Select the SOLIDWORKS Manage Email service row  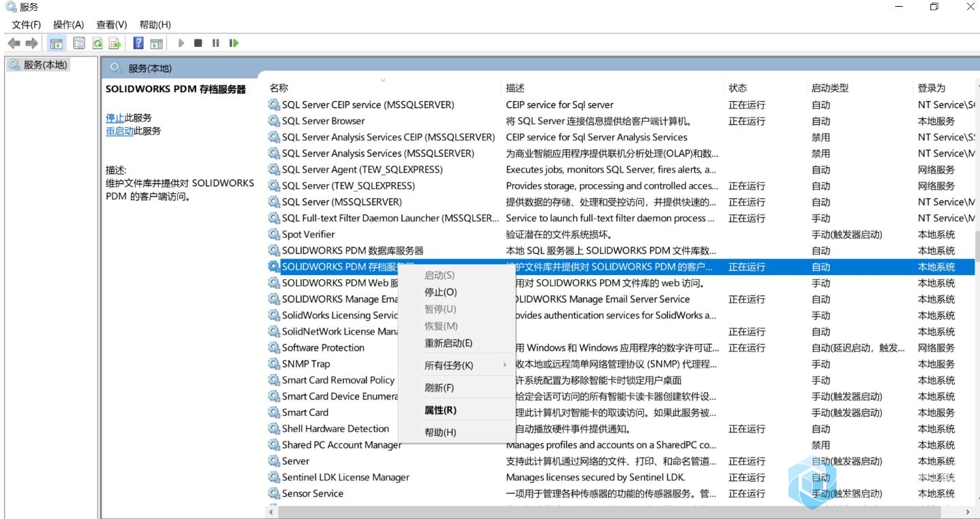click(x=621, y=299)
